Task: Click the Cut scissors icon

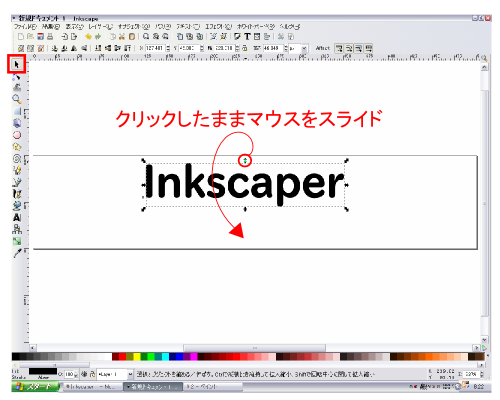Action: click(x=122, y=37)
